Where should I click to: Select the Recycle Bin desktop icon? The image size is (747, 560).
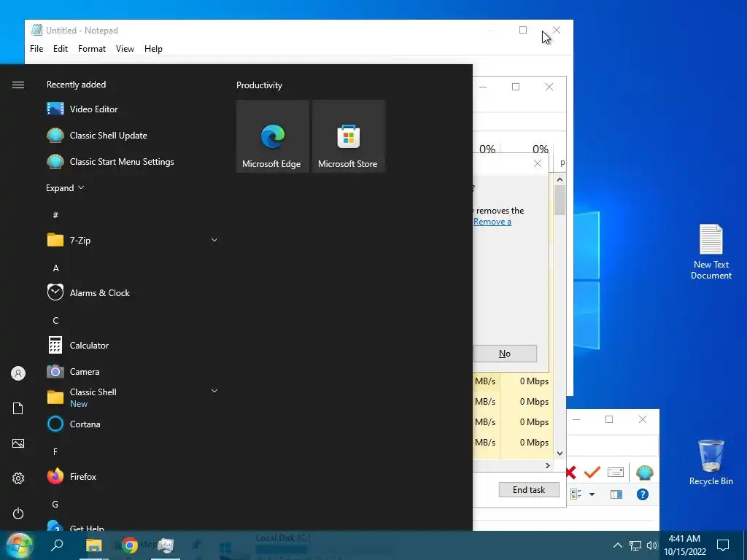click(x=711, y=462)
